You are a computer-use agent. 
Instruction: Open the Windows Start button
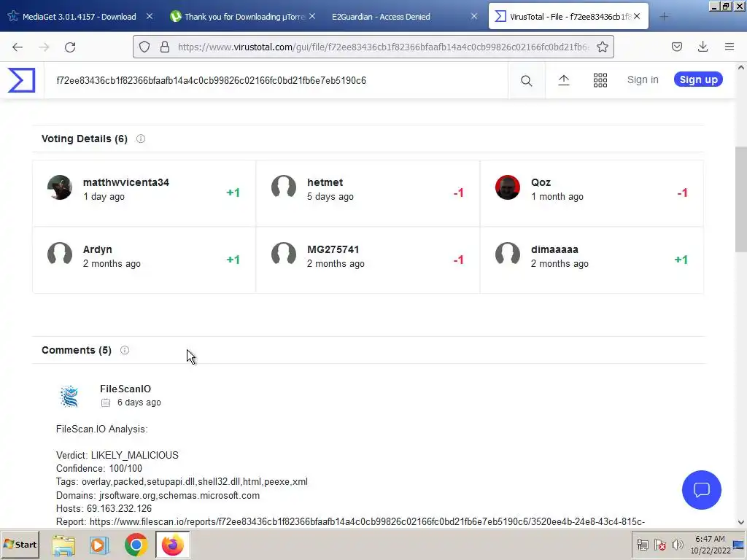[x=20, y=544]
